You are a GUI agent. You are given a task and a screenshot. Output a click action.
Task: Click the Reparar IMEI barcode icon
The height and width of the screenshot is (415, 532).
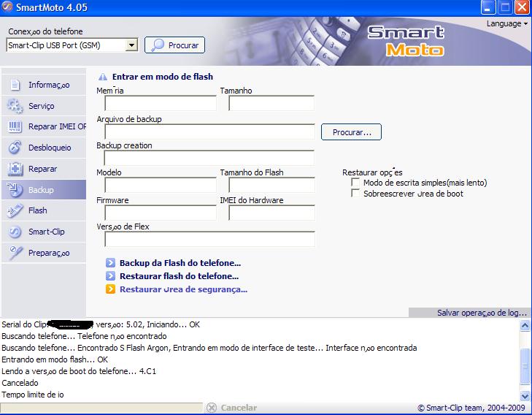[x=15, y=126]
